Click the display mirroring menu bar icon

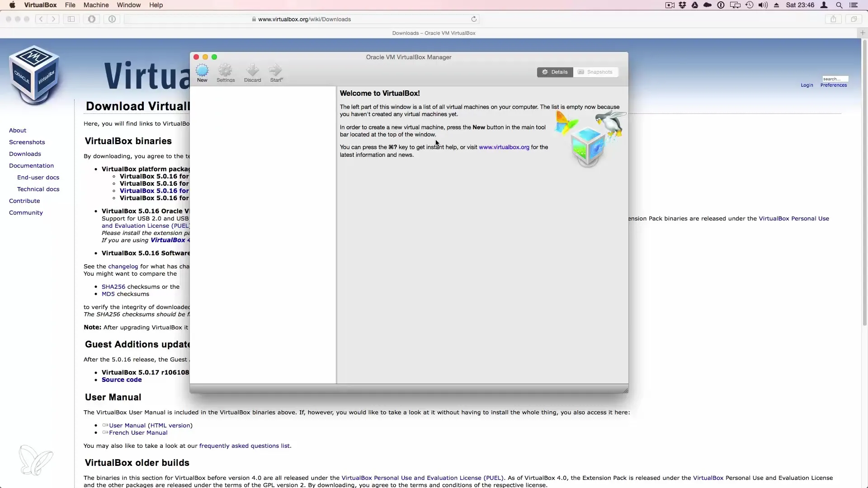[x=735, y=5]
